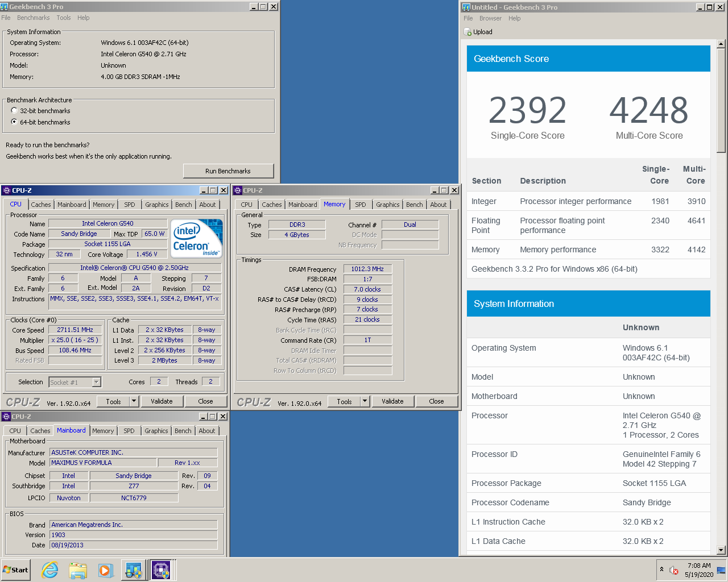This screenshot has height=582, width=728.
Task: Click the MAXIMUS V FORMULA model field
Action: [104, 463]
